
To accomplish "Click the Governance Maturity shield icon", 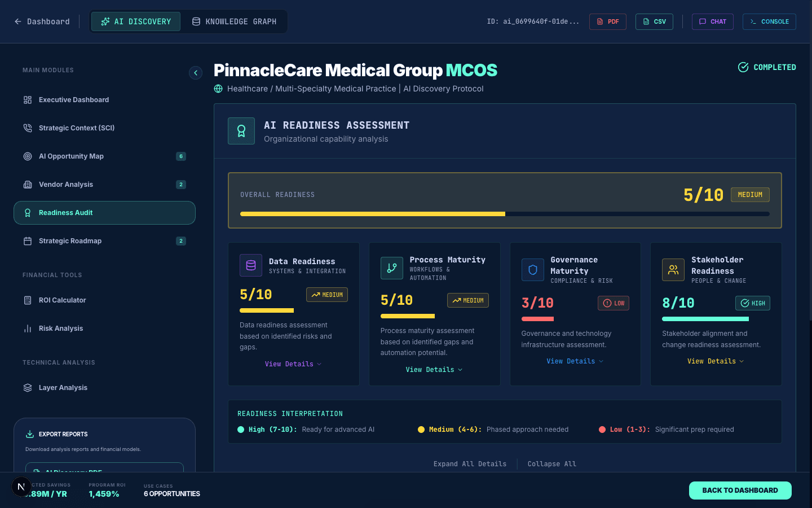I will pos(533,270).
